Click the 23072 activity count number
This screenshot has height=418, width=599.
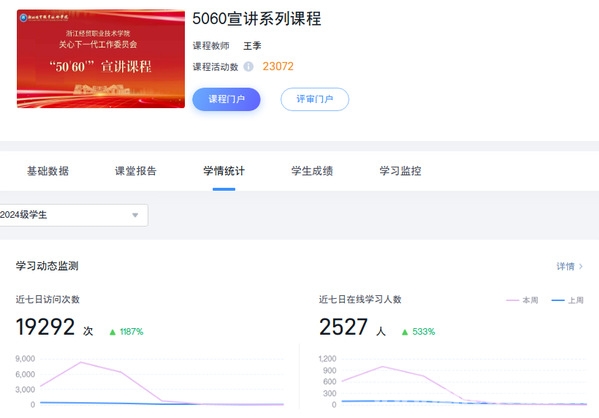click(278, 66)
